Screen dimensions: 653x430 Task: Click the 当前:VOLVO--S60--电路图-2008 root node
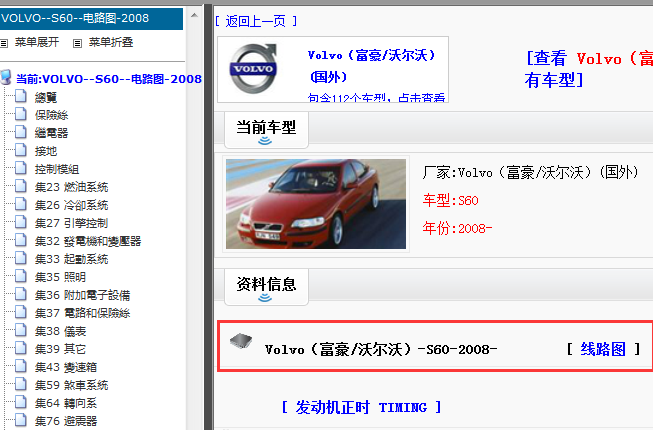[x=109, y=79]
